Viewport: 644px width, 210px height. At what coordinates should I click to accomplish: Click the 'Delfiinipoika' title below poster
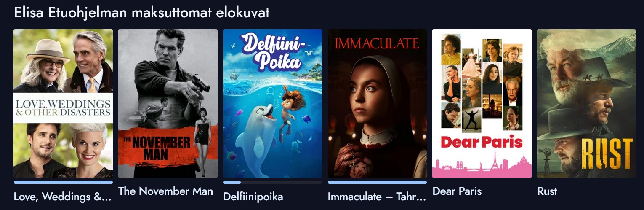click(x=253, y=197)
